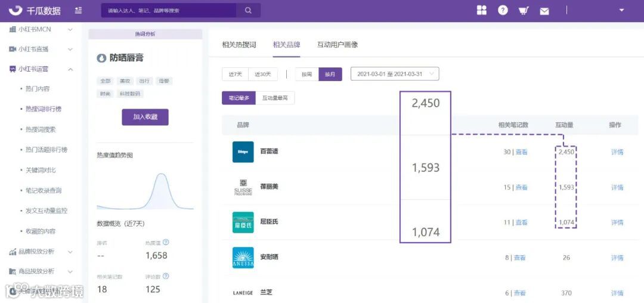Screen dimensions: 644x303
Task: Open 热门话题排行榜 in the sidebar
Action: 47,150
